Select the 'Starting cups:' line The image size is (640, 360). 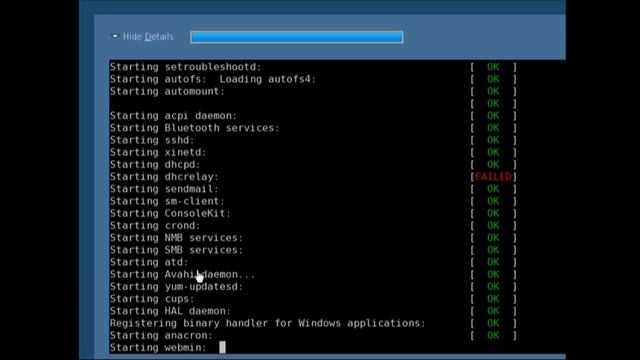(152, 299)
